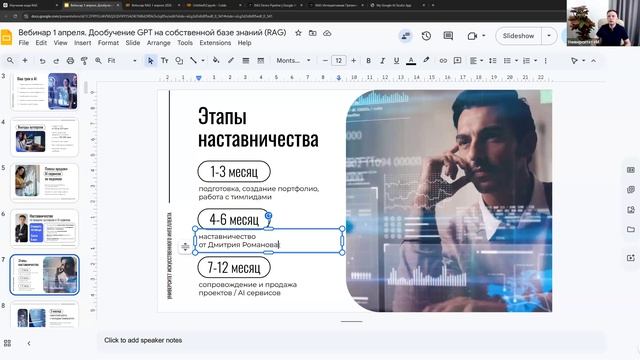Click the zoom magnifier tool

tap(98, 60)
